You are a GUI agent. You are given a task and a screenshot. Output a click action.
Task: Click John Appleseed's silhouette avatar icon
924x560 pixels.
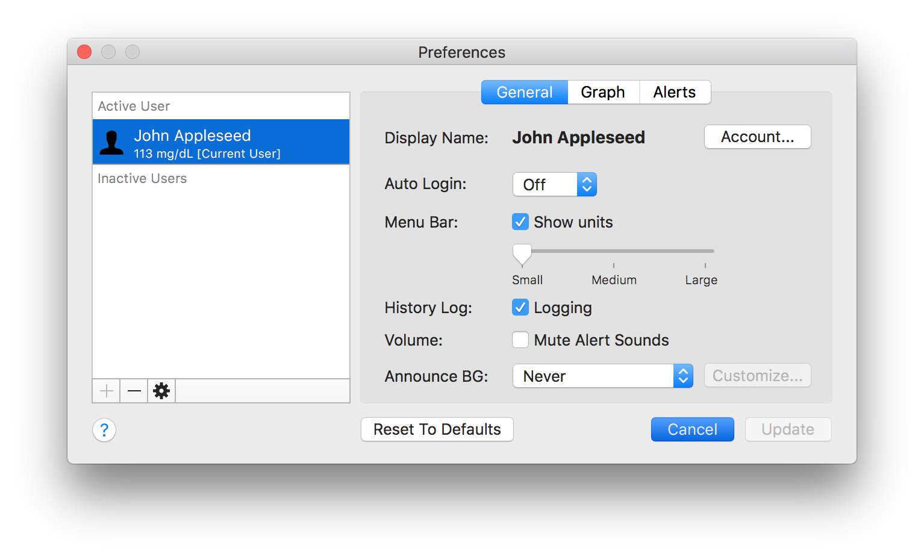point(111,143)
